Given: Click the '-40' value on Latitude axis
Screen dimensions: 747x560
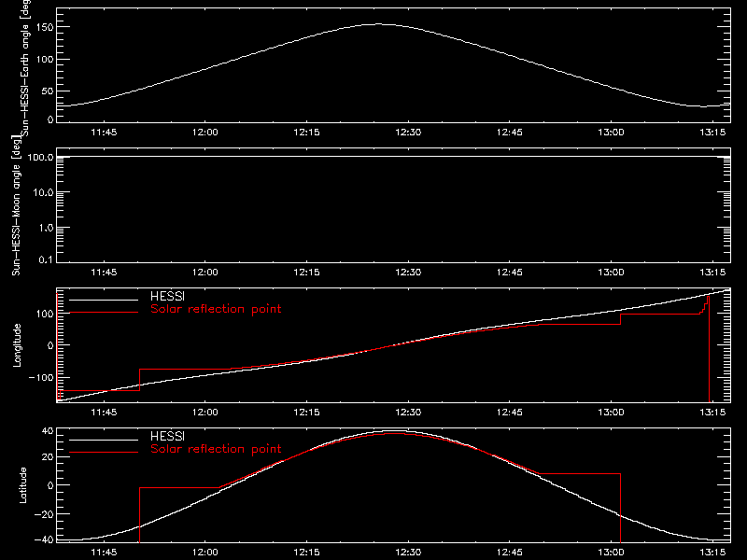Looking at the screenshot, I should tap(44, 540).
